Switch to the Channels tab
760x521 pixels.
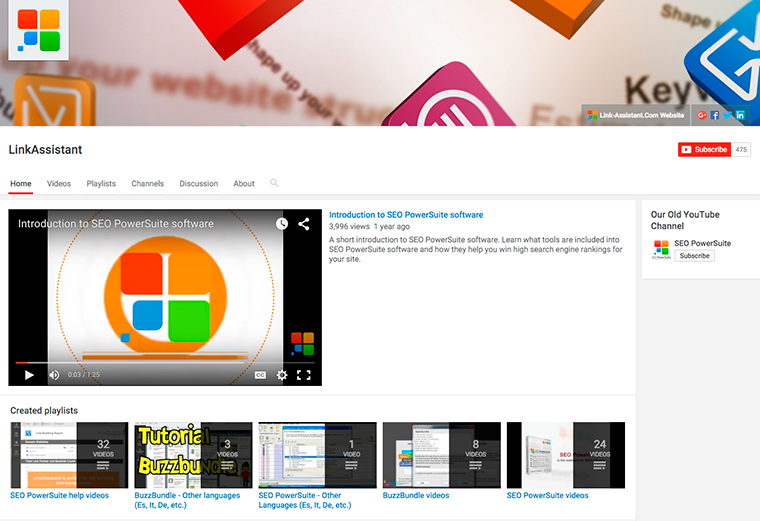[x=147, y=184]
